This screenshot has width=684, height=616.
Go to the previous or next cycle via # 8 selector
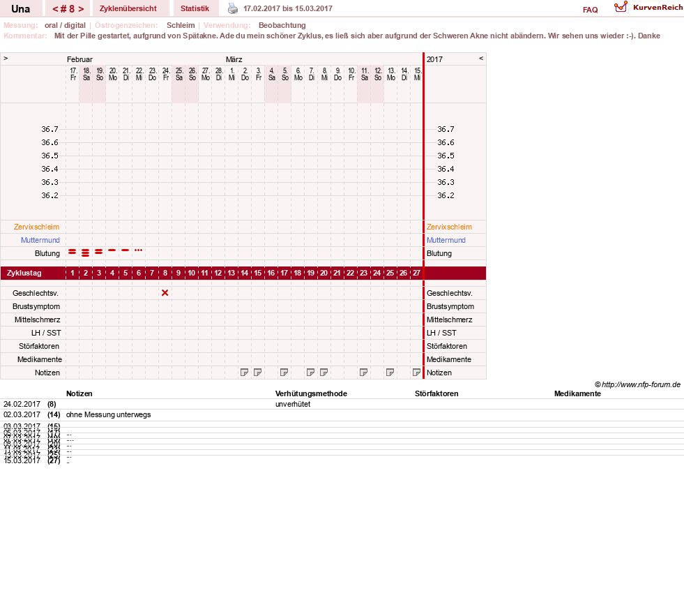[68, 9]
